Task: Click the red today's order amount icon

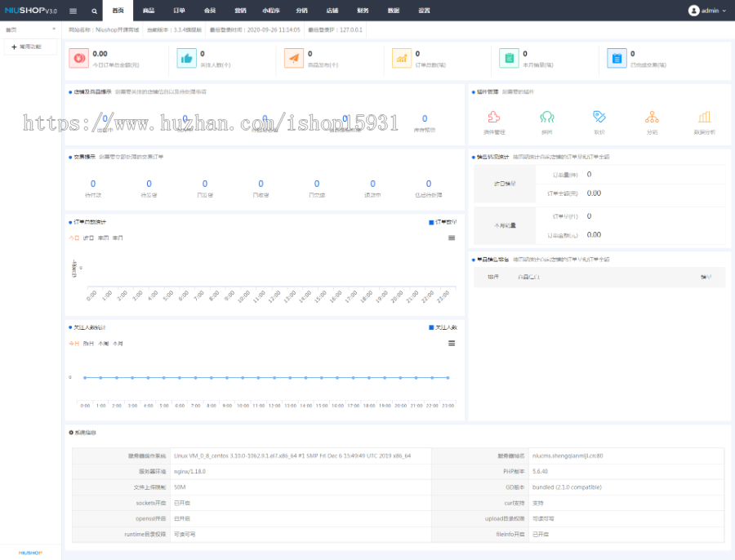Action: pos(78,58)
